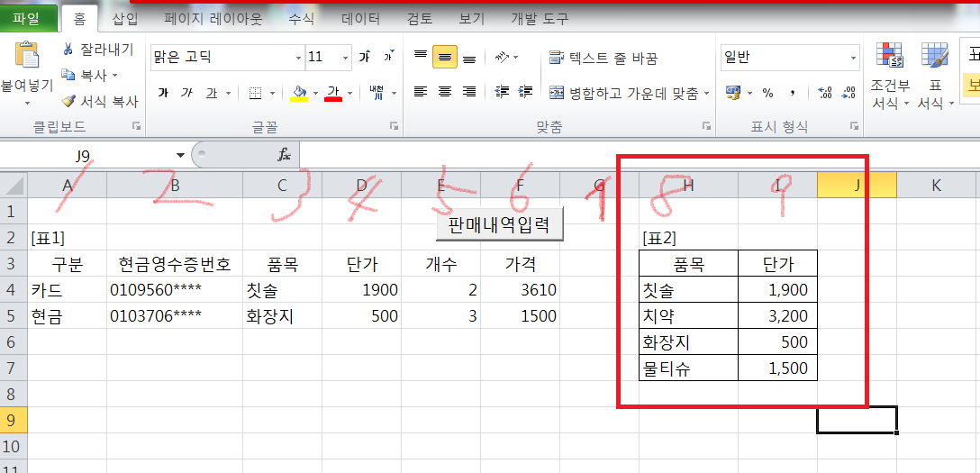Open the Name Box dropdown arrow
The image size is (980, 473).
pos(180,155)
